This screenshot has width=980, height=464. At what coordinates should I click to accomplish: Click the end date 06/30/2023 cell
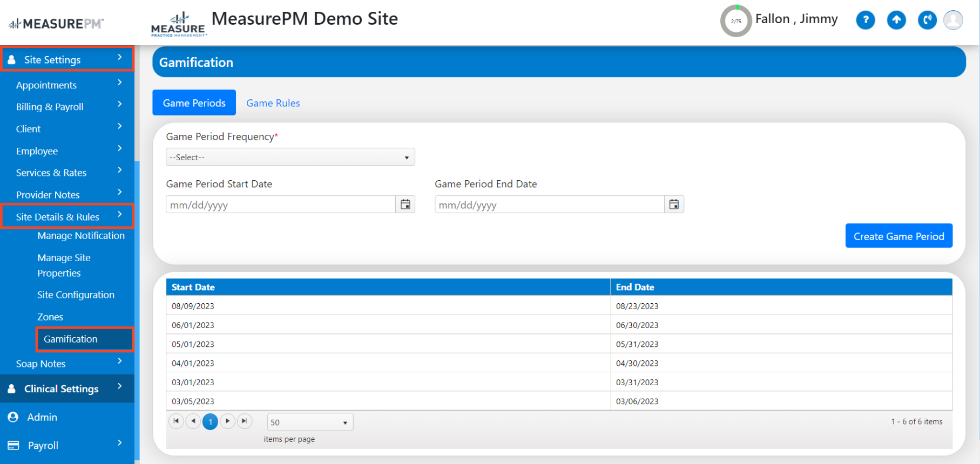point(782,325)
